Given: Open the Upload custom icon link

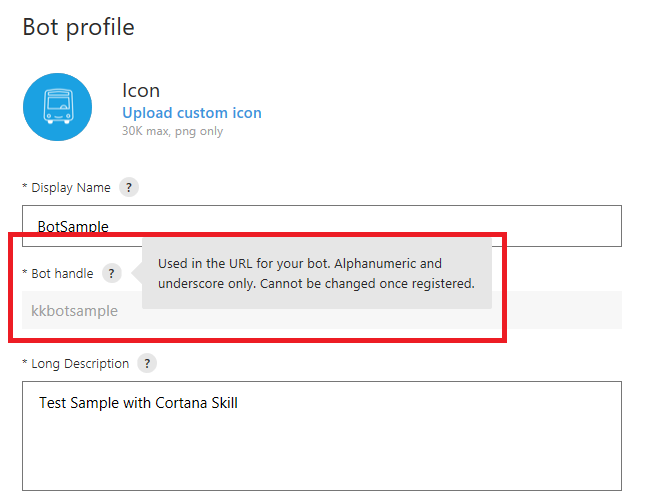Looking at the screenshot, I should 192,113.
